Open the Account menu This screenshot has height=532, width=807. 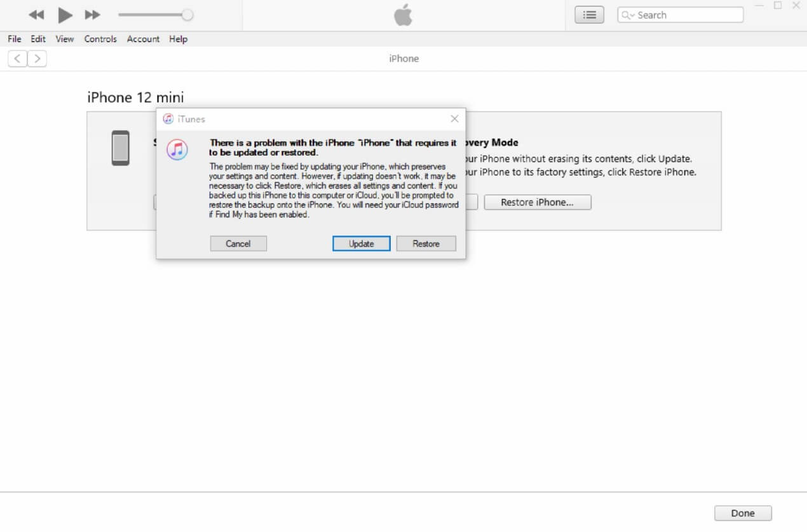click(x=143, y=39)
